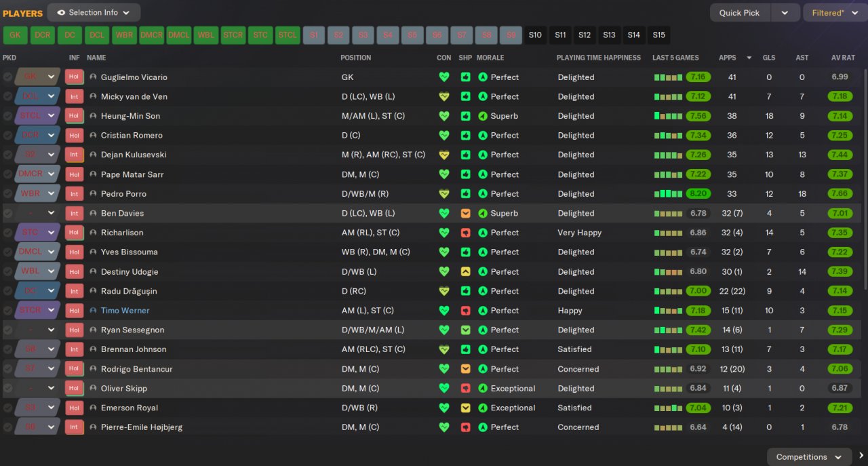Open Oliver Skipp's empty position dropdown
Viewport: 868px width, 466px height.
(x=37, y=389)
